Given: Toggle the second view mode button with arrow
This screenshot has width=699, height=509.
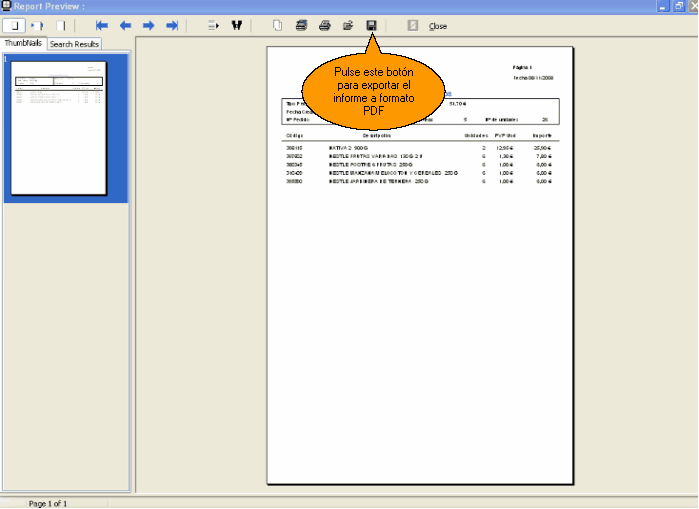Looking at the screenshot, I should 38,25.
